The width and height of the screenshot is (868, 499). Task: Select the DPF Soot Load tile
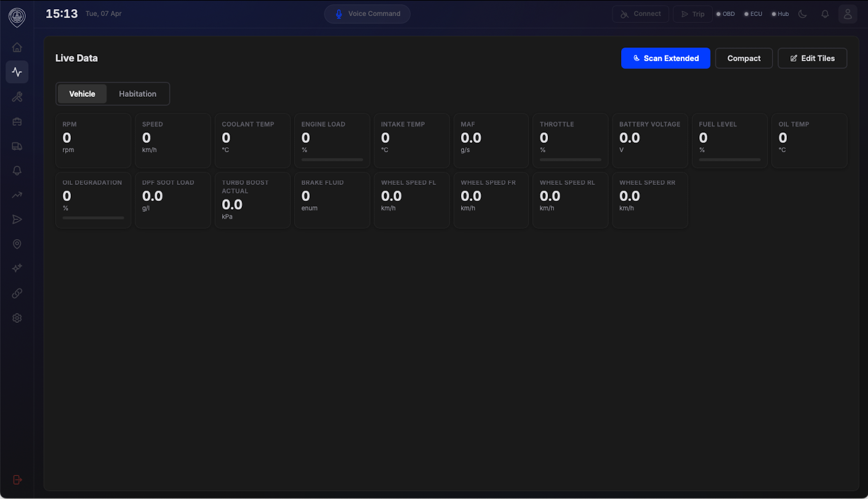click(173, 200)
